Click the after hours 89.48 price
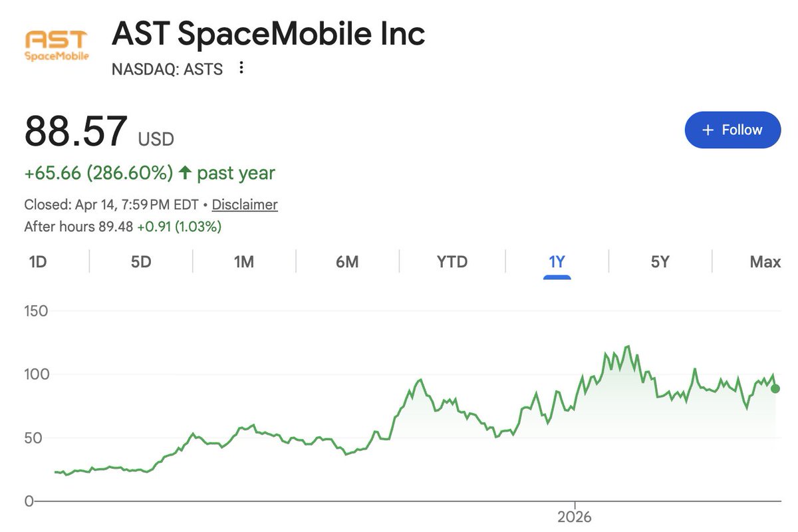 [x=115, y=227]
